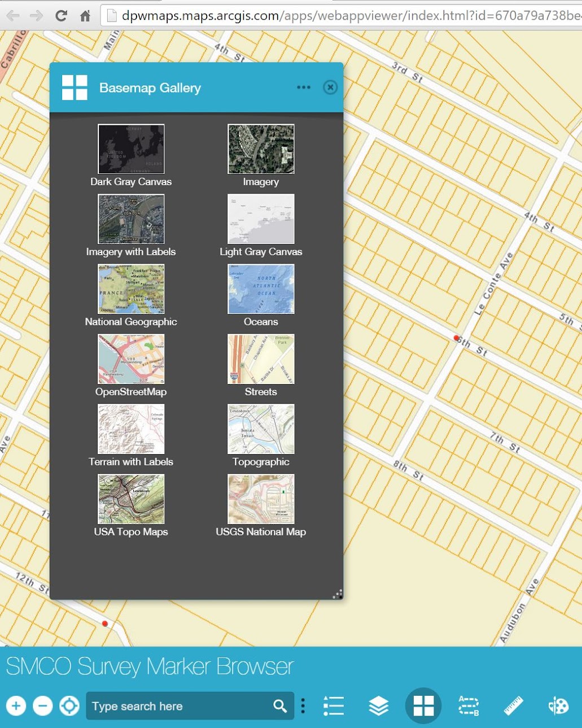Click the Le Conte Ave street label
The image size is (582, 728).
click(x=493, y=284)
